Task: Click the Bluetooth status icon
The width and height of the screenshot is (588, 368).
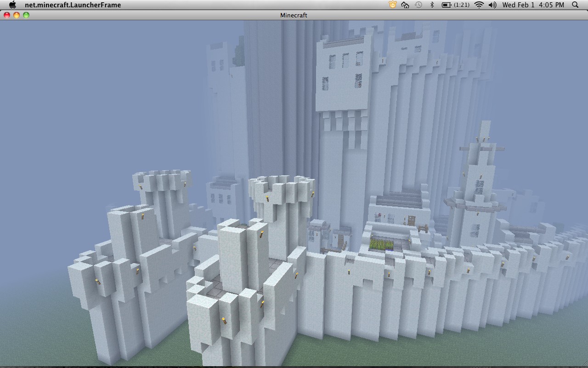Action: 432,5
